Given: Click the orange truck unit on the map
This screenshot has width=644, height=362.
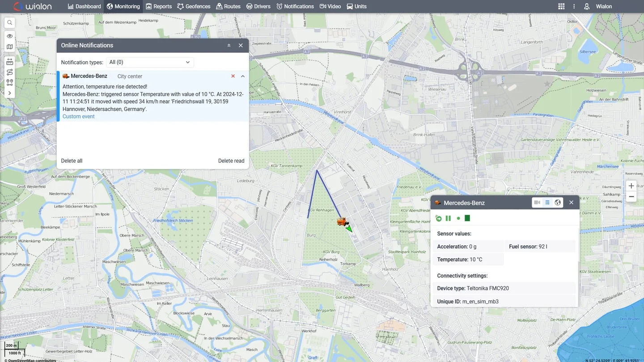Looking at the screenshot, I should pos(343,222).
